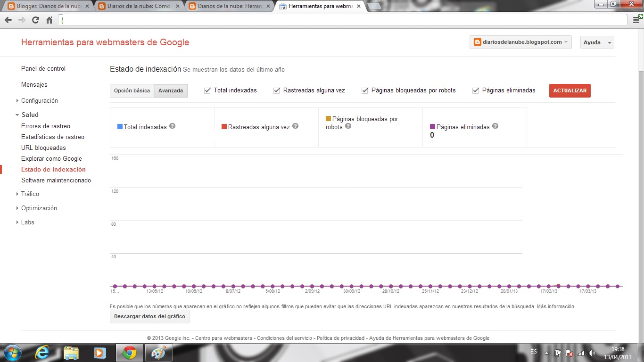Click purple Páginas eliminadas color swatch
This screenshot has height=362, width=644.
432,126
